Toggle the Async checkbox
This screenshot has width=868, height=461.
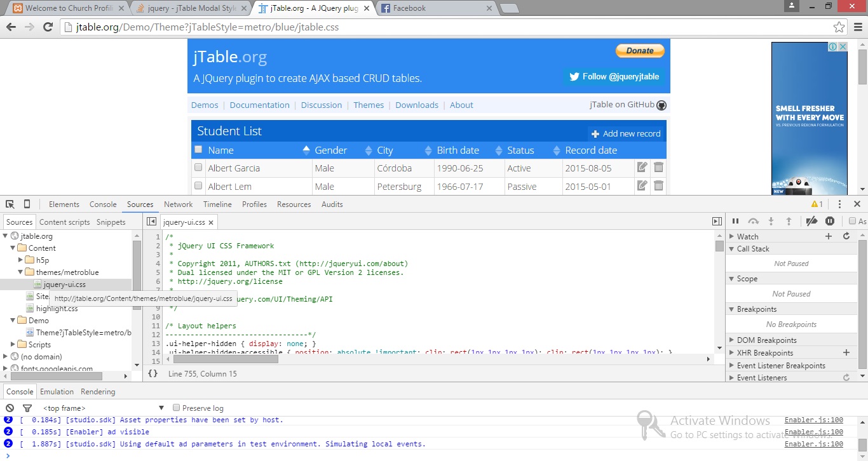(x=851, y=221)
